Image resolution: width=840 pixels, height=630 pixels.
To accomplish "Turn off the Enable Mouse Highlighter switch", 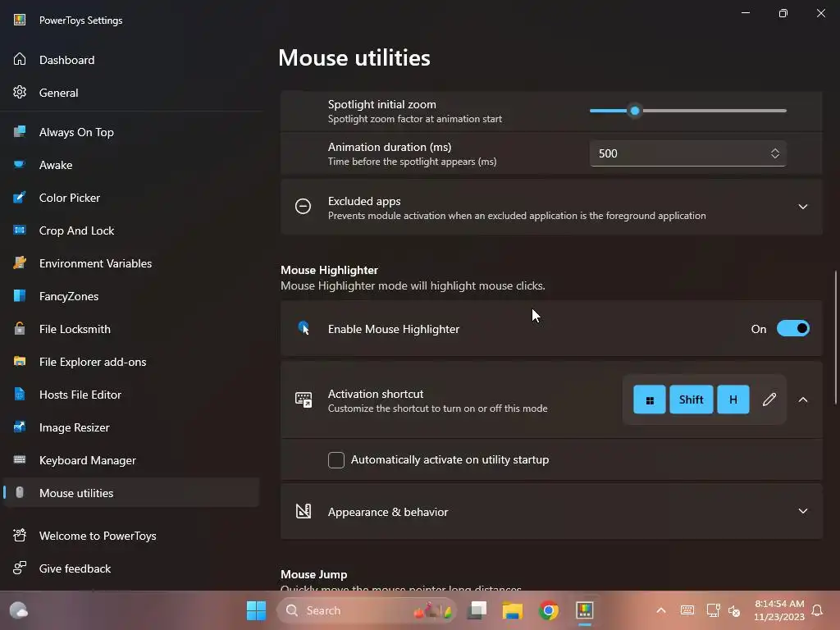I will pyautogui.click(x=793, y=328).
